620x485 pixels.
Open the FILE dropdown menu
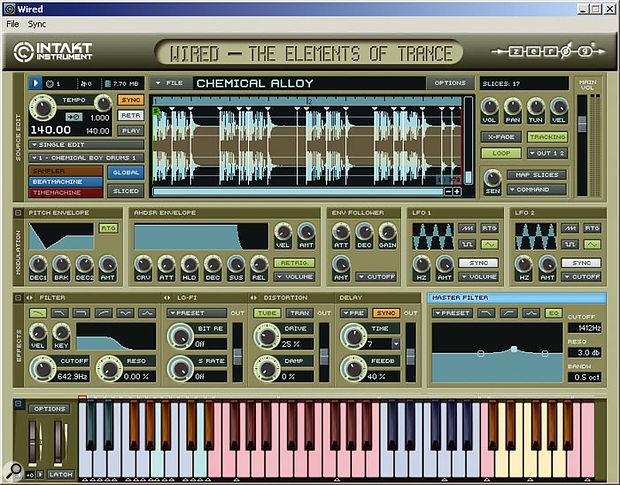171,83
